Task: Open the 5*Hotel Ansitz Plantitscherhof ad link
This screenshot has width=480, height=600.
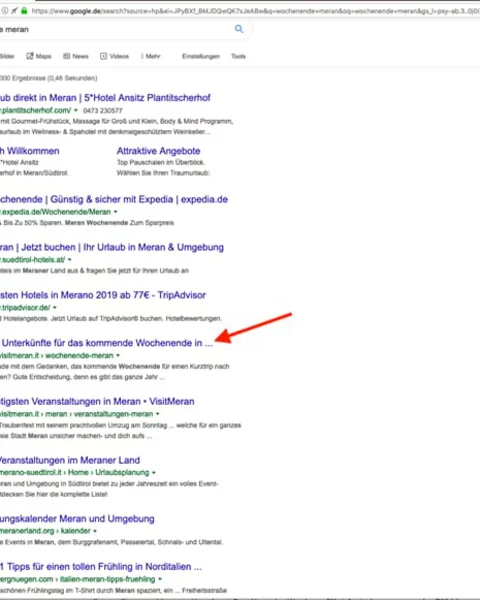Action: (105, 98)
